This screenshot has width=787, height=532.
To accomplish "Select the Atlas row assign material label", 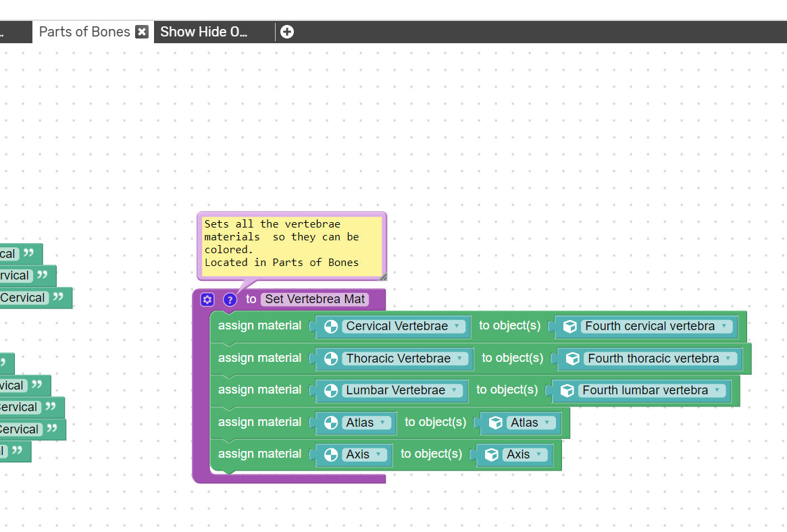I will tap(259, 422).
